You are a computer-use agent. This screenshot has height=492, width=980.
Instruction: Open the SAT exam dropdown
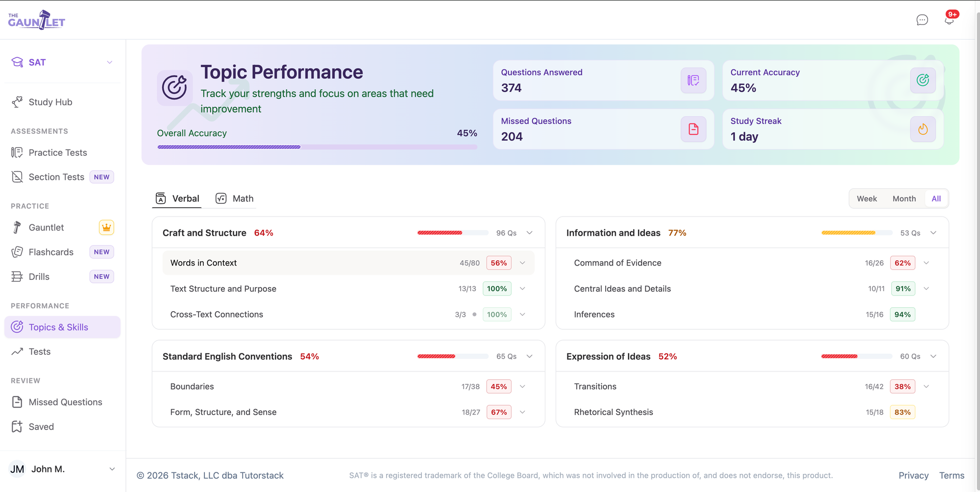(62, 62)
